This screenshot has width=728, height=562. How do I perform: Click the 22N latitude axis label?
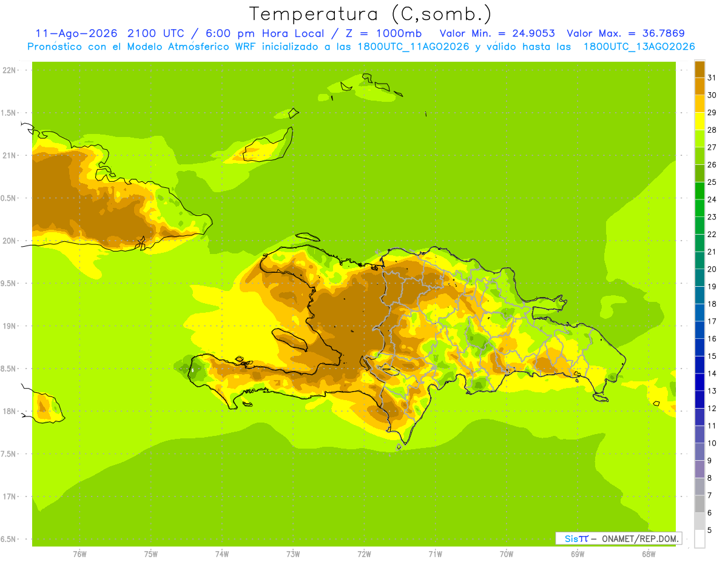coord(10,70)
